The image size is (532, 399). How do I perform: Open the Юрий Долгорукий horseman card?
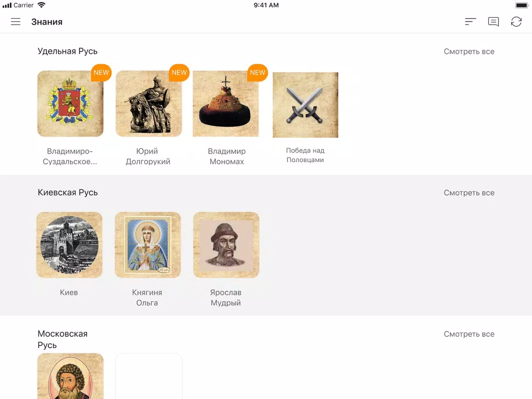click(x=148, y=103)
